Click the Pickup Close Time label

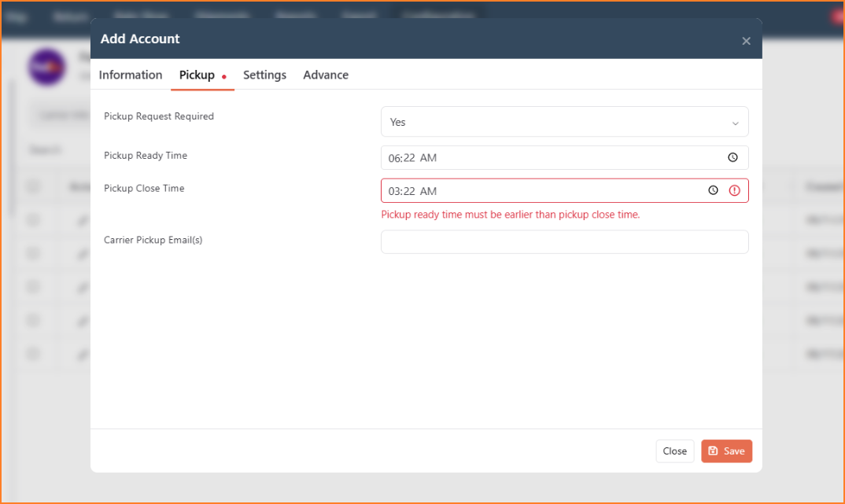coord(144,189)
